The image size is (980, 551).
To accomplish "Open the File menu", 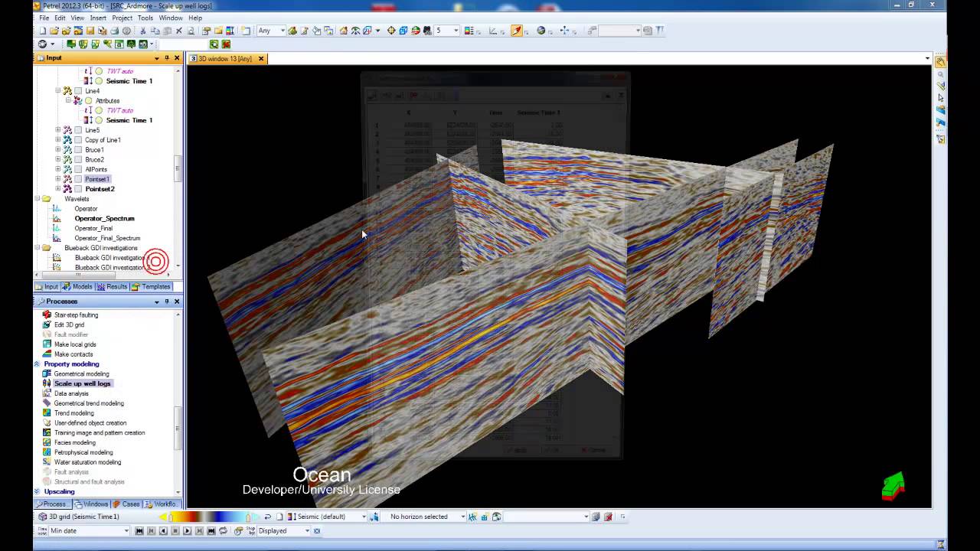I will tap(44, 18).
